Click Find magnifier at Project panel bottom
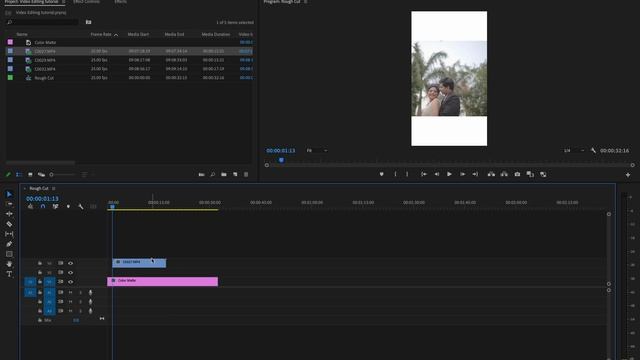The width and height of the screenshot is (640, 360). [x=213, y=174]
